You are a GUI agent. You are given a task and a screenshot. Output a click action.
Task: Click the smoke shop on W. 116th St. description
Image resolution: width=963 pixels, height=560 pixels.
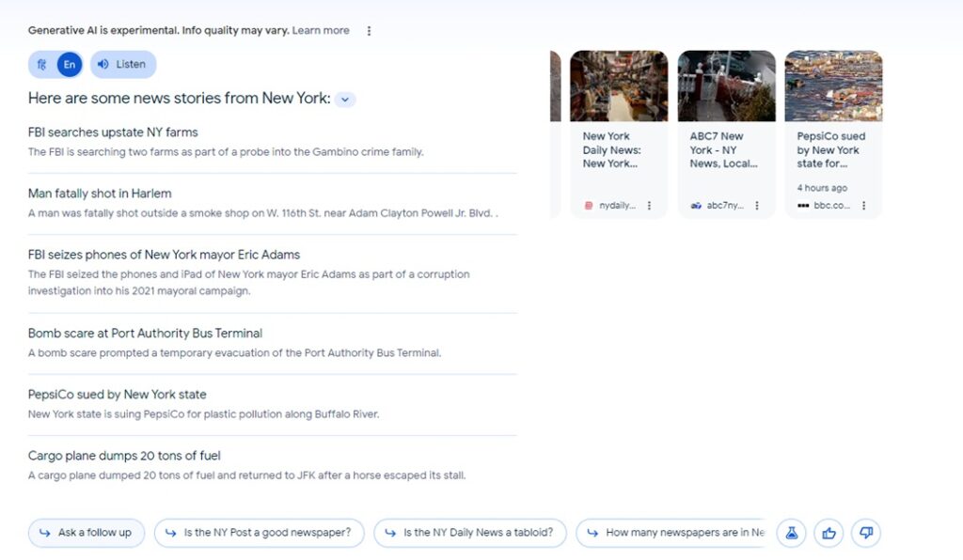pyautogui.click(x=263, y=213)
